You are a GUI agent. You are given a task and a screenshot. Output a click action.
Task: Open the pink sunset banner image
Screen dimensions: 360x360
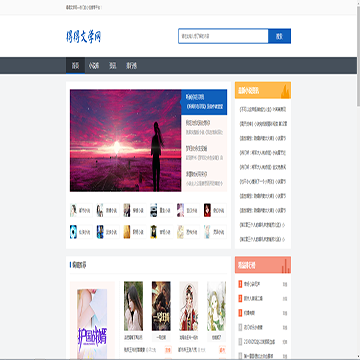(126, 140)
